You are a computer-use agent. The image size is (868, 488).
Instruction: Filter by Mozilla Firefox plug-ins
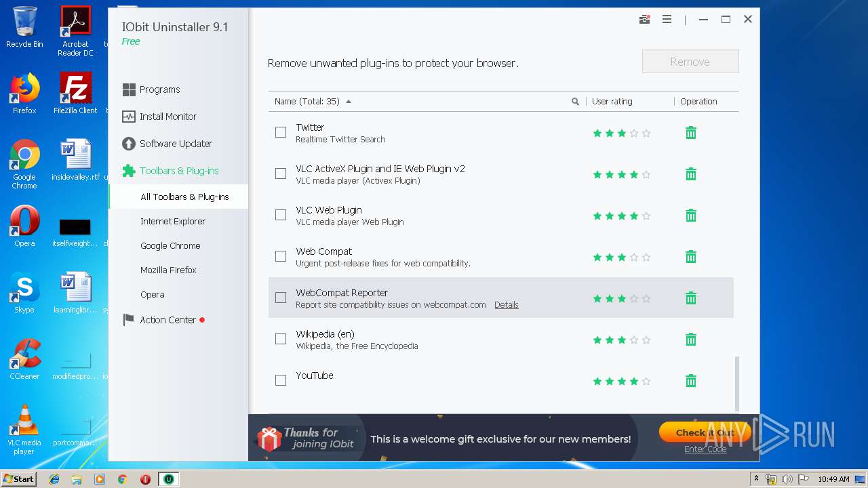point(168,270)
